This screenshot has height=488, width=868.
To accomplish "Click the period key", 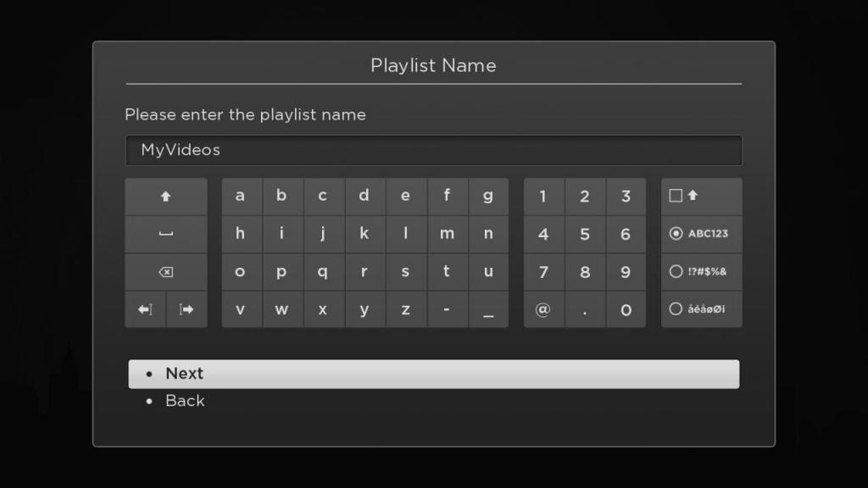I will point(585,309).
